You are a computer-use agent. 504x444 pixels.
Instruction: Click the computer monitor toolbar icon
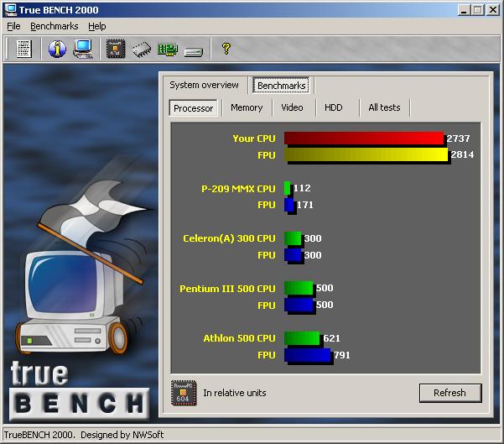click(x=83, y=49)
